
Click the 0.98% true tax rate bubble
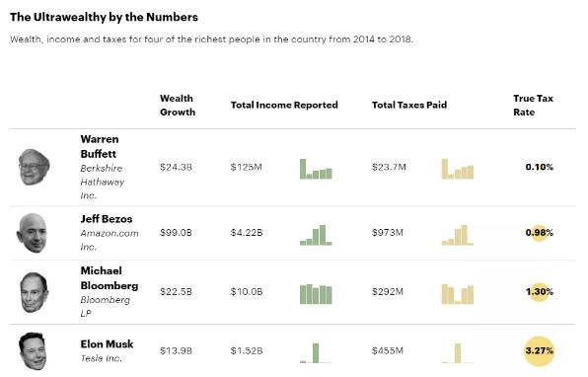[x=539, y=233]
